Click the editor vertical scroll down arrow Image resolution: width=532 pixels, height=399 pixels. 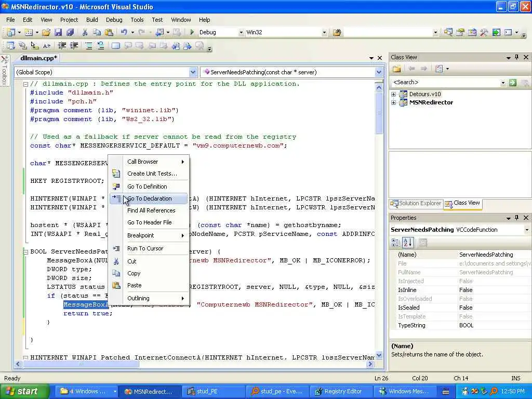[x=379, y=355]
